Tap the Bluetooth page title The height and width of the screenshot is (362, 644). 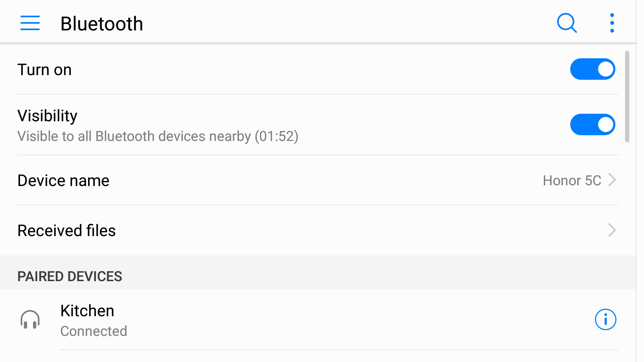102,24
